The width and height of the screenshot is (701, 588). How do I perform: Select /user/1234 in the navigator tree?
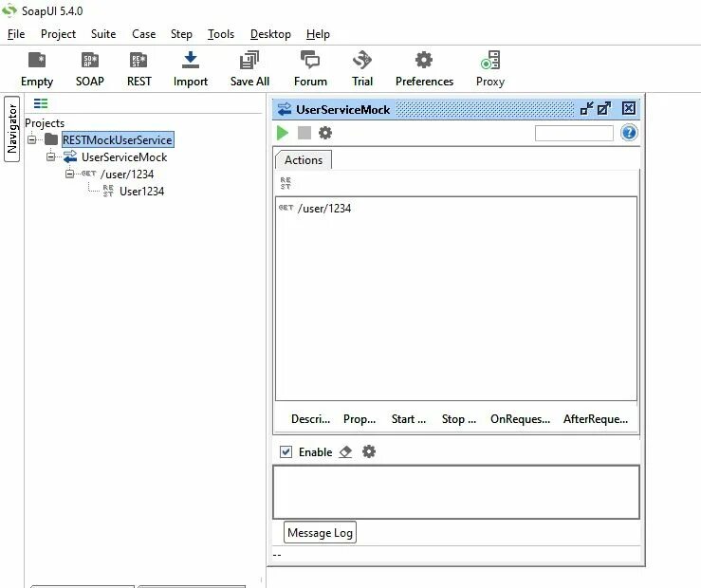(x=127, y=174)
